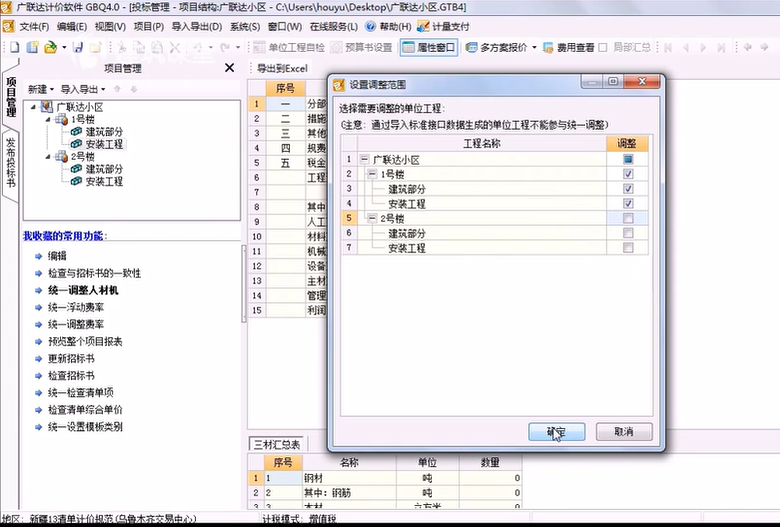Click the new blank file icon
Image resolution: width=780 pixels, height=527 pixels.
click(14, 47)
